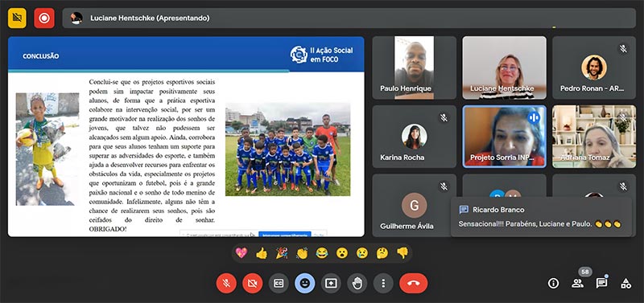
Task: Open Ricardo Branco's chat message notification
Action: pyautogui.click(x=541, y=217)
